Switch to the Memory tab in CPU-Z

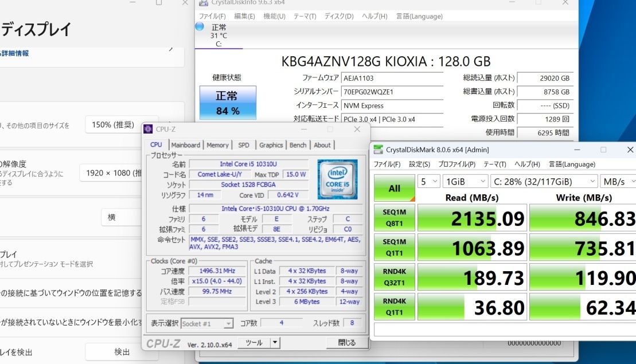pyautogui.click(x=217, y=145)
